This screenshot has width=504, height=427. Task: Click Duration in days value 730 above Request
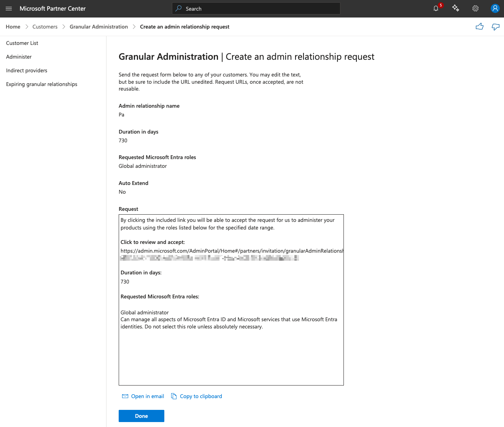click(123, 140)
